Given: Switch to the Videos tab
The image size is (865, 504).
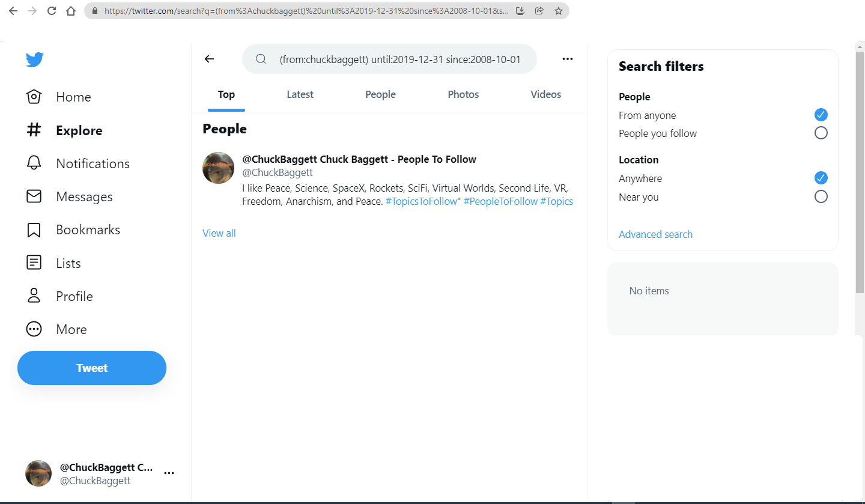Looking at the screenshot, I should [545, 94].
